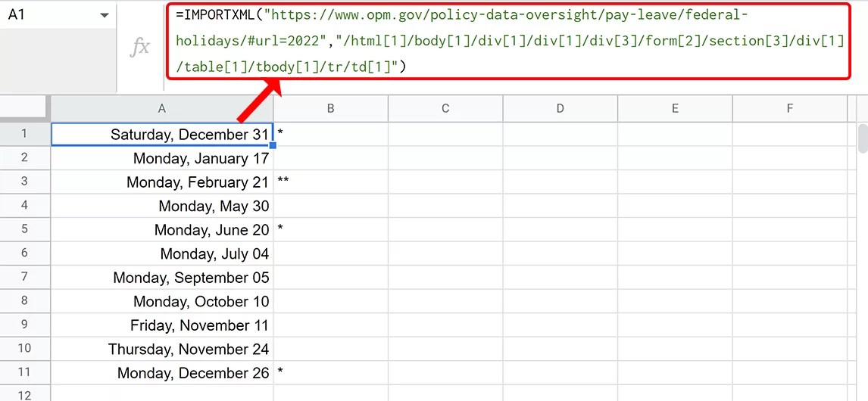
Task: Click the asterisk cell beside June 20
Action: coord(330,229)
